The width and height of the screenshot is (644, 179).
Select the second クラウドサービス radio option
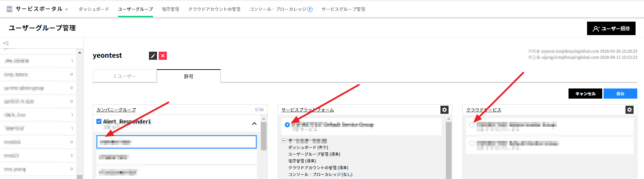[472, 144]
